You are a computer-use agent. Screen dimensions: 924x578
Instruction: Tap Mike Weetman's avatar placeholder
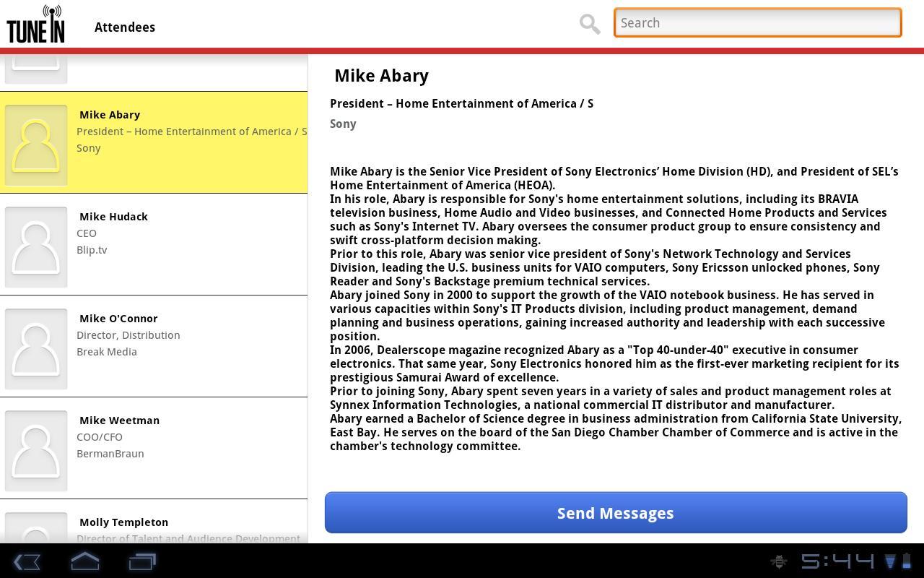pyautogui.click(x=36, y=451)
